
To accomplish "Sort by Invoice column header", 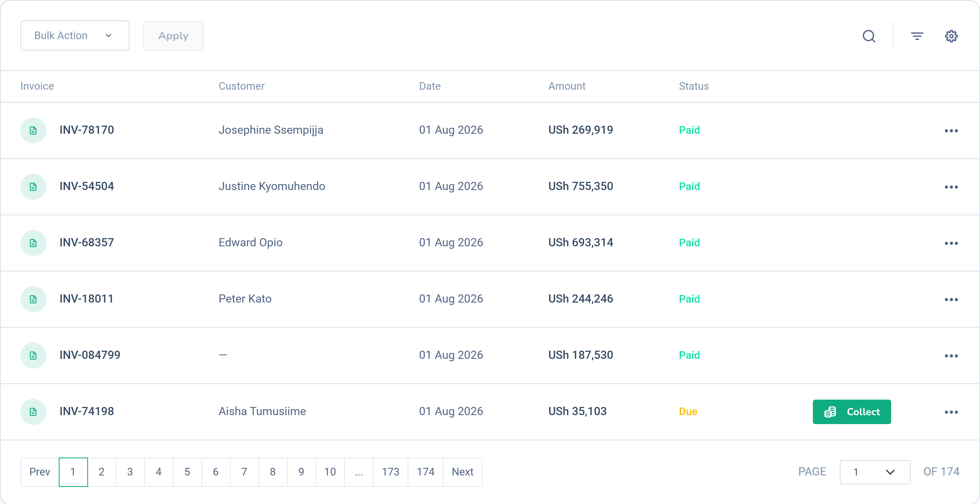I will pos(37,86).
